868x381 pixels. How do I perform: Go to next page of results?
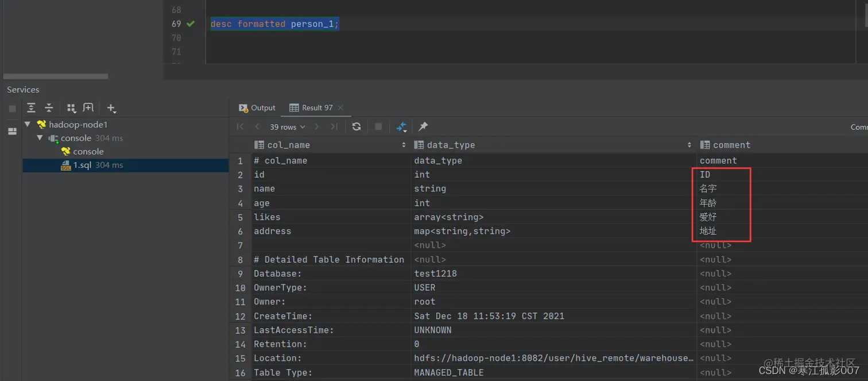coord(317,126)
